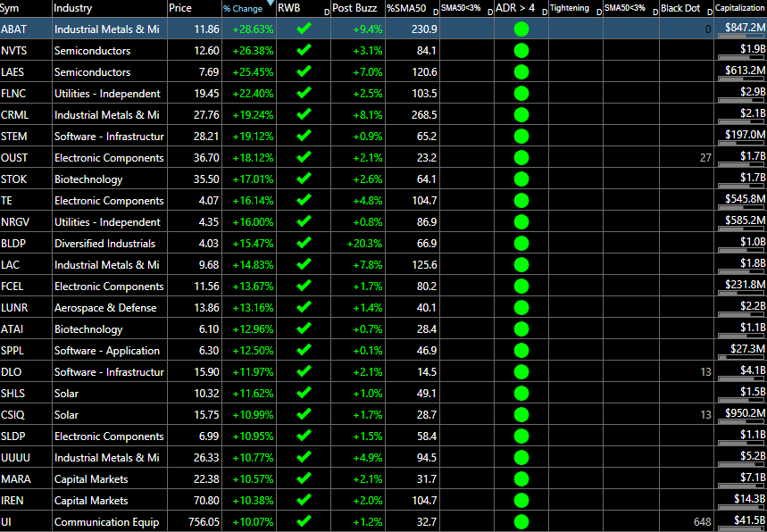The width and height of the screenshot is (767, 532).
Task: Click FCEL capitalization $231.8M
Action: click(745, 284)
